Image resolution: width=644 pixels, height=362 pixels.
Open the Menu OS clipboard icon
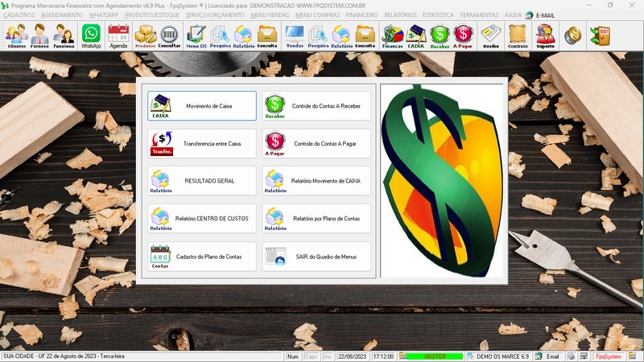point(196,36)
